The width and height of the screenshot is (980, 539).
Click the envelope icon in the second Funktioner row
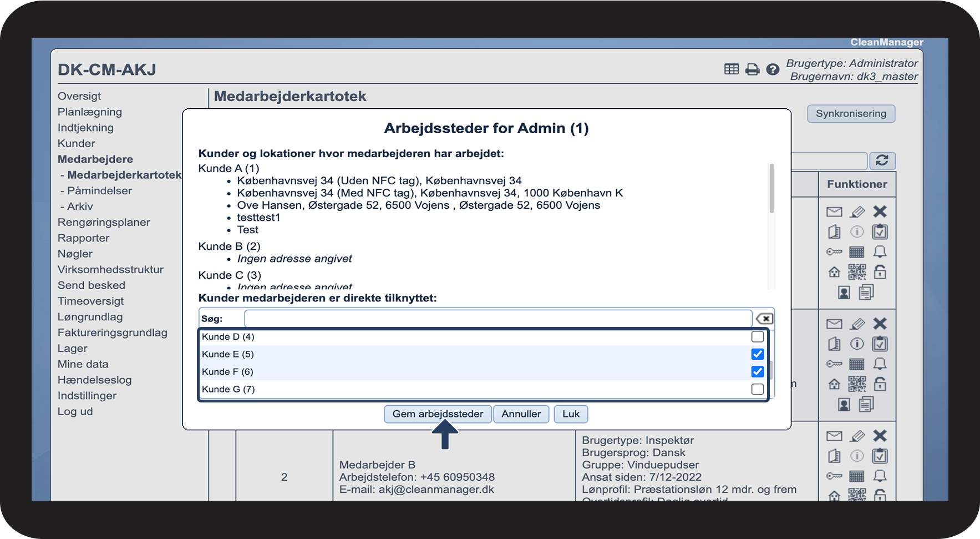tap(834, 324)
